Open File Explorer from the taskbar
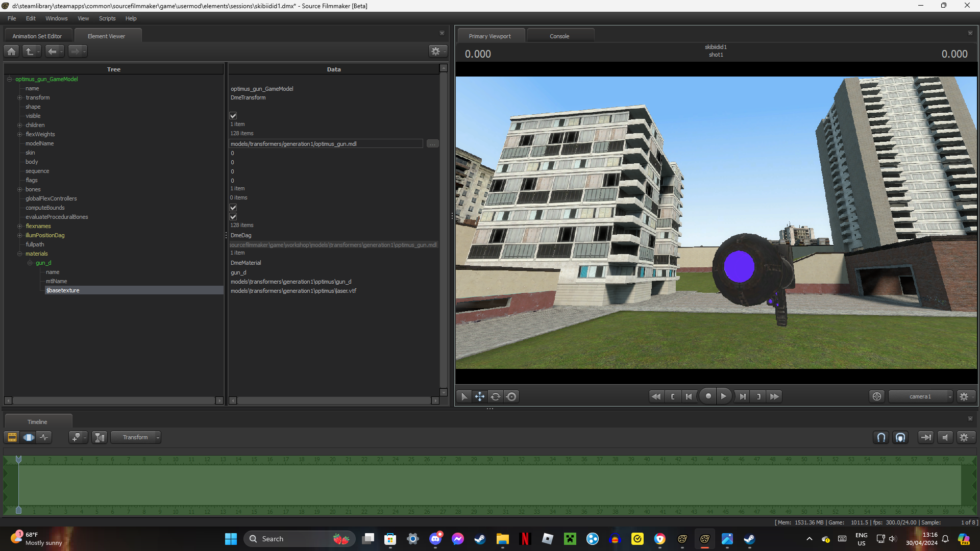The image size is (980, 551). pos(503,539)
